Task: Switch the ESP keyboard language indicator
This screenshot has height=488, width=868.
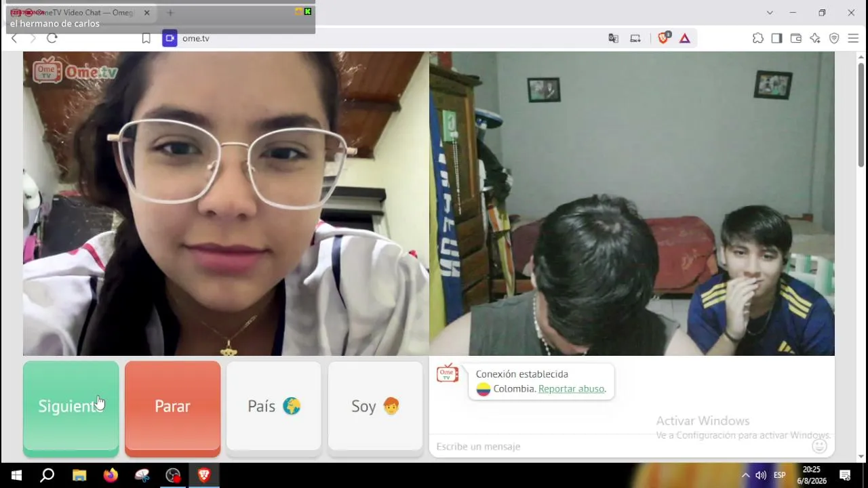Action: [x=780, y=475]
